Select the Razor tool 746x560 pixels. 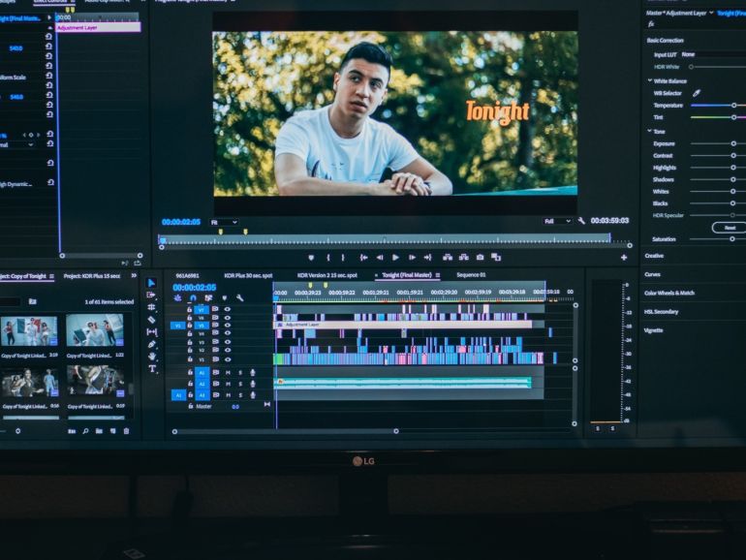[151, 319]
